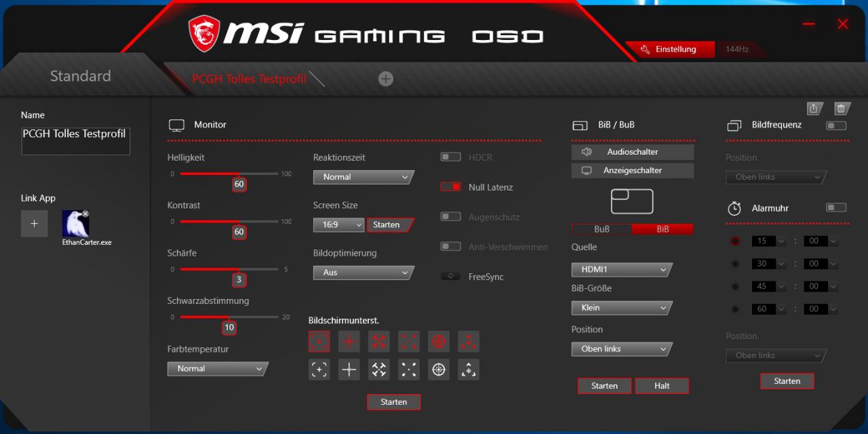
Task: Click the 144Hz refresh rate label
Action: [736, 50]
